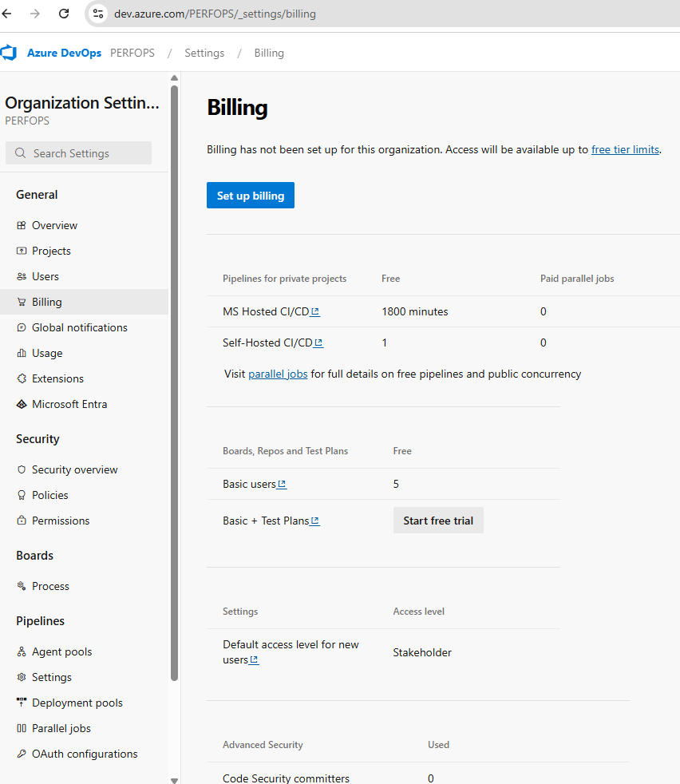Screen dimensions: 680x784
Task: Open OAuth configurations page
Action: [84, 753]
